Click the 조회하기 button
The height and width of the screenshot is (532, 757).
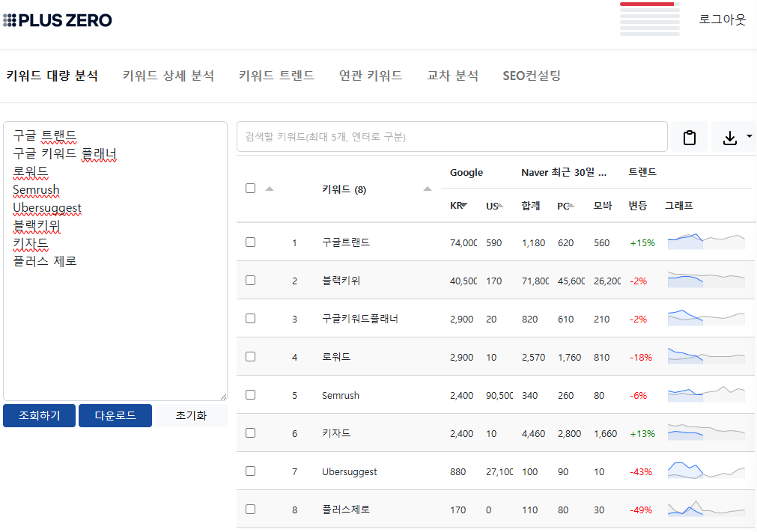tap(39, 415)
